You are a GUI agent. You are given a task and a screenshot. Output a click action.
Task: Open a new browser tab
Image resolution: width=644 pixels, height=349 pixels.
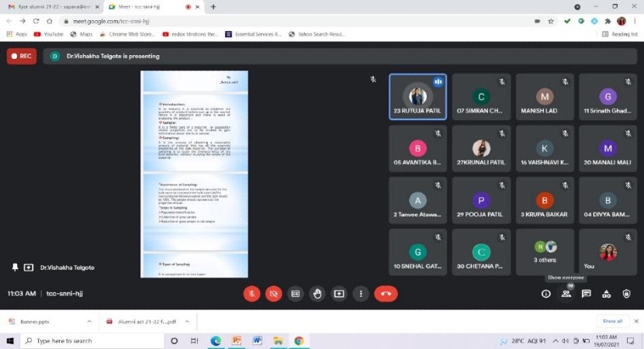pyautogui.click(x=213, y=7)
